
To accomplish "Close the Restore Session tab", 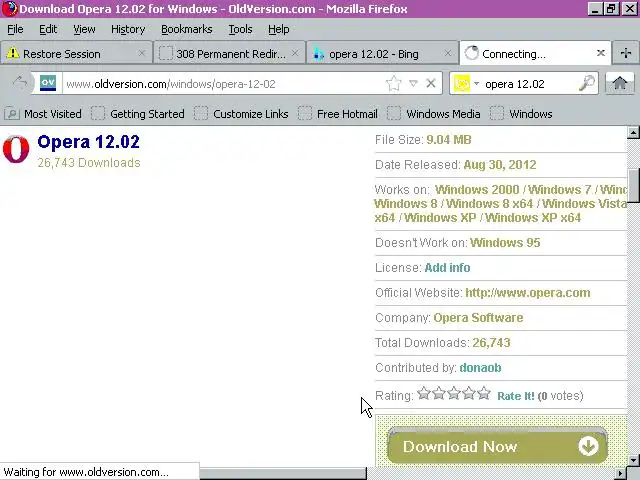I will coord(142,53).
